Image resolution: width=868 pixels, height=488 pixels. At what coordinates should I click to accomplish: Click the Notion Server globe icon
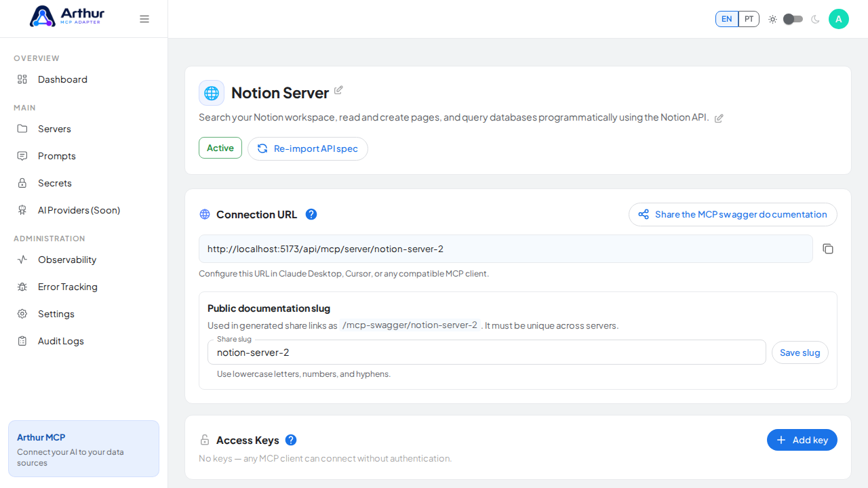pyautogui.click(x=212, y=93)
